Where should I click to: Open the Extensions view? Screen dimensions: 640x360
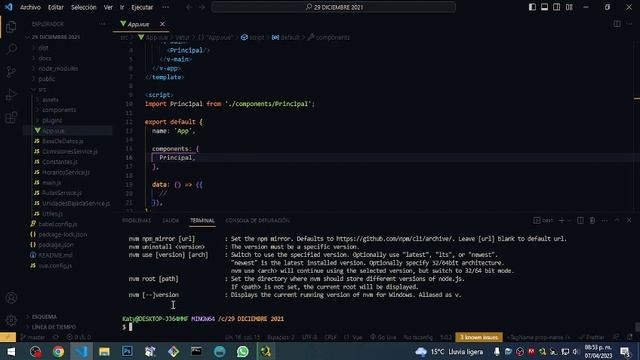coord(11,118)
